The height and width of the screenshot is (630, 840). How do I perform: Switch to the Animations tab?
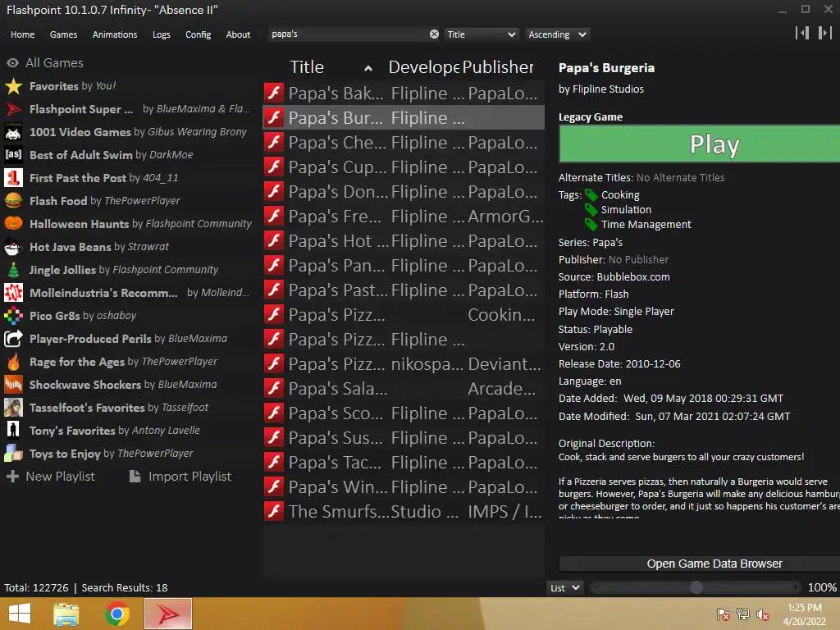click(115, 34)
